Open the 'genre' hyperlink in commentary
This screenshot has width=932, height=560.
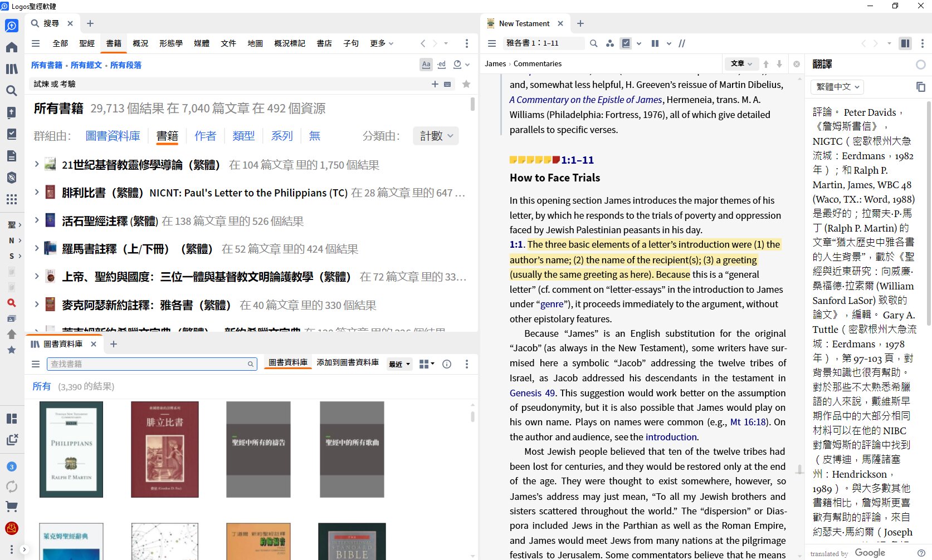point(552,304)
